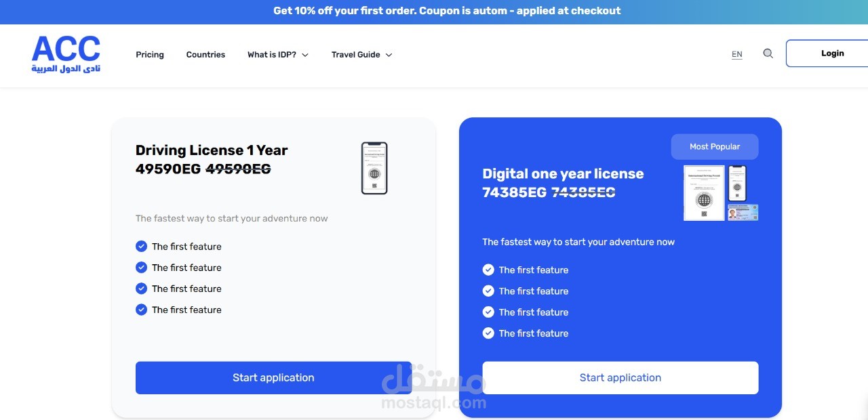Click the 10% off coupon banner
The image size is (868, 420).
446,11
